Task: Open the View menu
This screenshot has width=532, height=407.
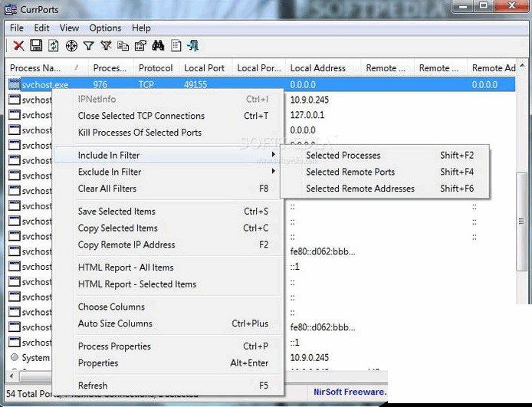Action: pos(69,28)
